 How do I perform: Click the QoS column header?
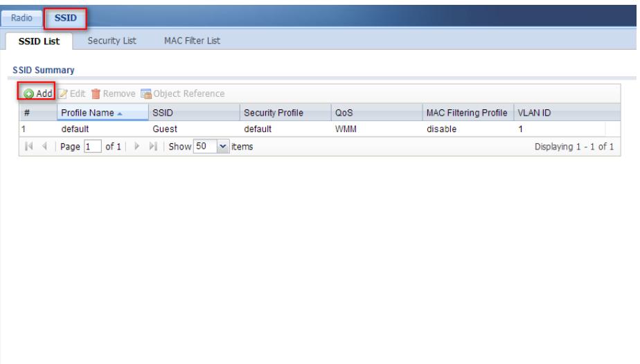click(x=377, y=113)
